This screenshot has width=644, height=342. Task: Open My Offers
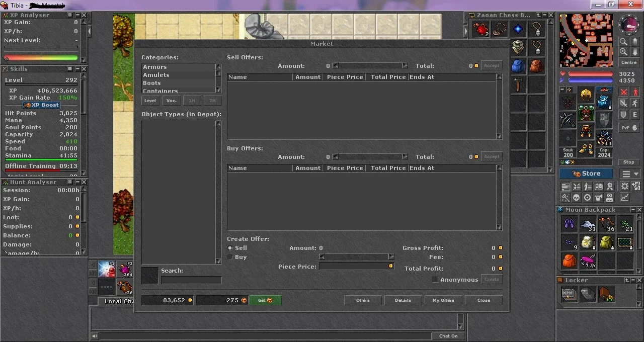tap(443, 300)
